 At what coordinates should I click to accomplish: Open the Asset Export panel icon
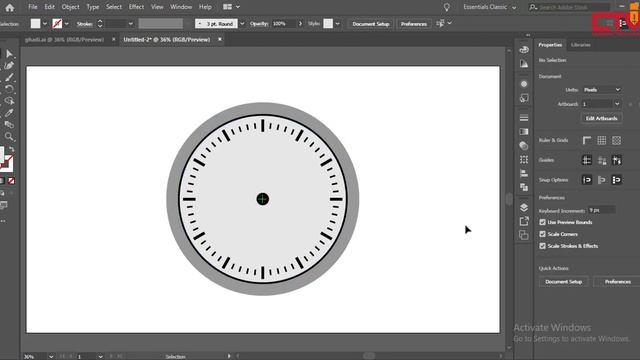click(x=524, y=221)
